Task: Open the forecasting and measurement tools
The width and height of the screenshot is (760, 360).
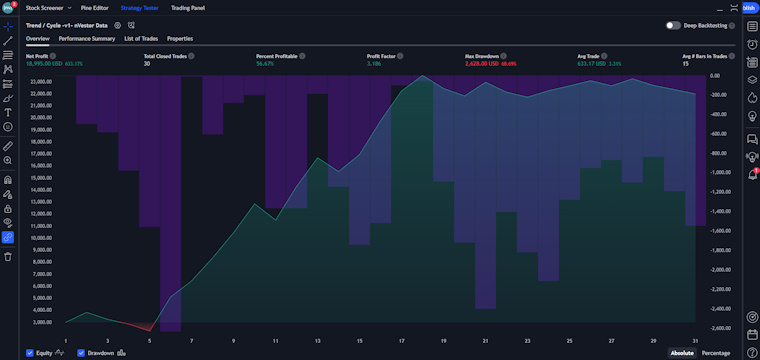Action: 8,84
